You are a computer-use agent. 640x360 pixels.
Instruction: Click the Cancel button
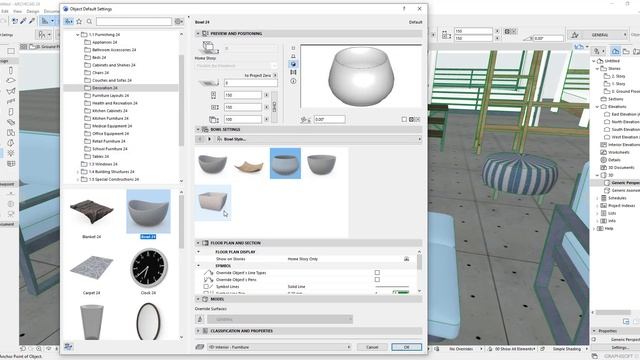372,347
